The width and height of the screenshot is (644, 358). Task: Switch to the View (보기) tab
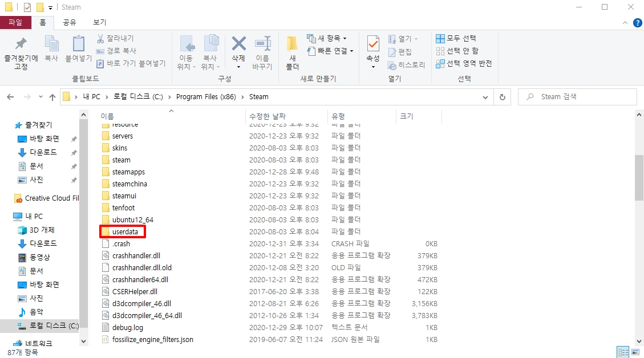(x=99, y=22)
